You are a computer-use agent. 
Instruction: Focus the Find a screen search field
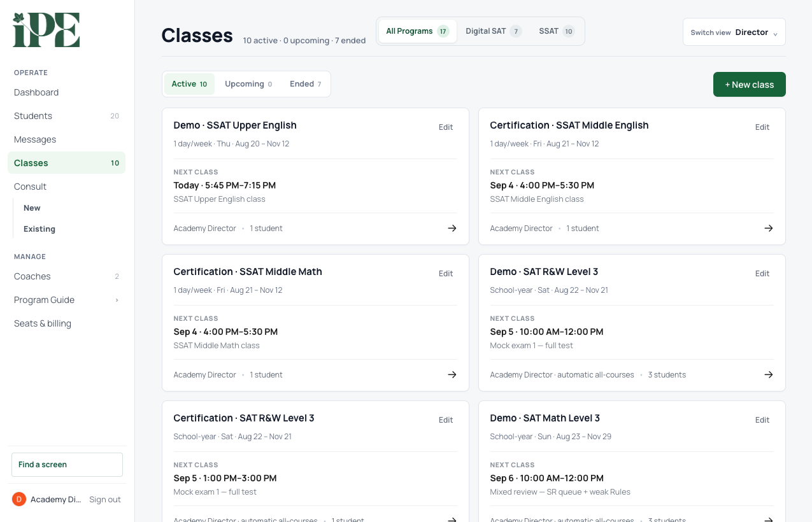(67, 465)
